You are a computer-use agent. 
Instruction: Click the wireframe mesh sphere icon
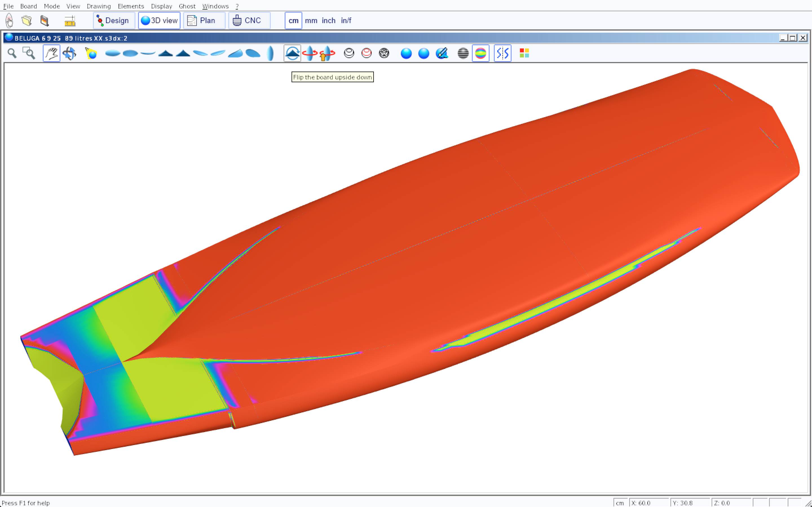coord(384,53)
